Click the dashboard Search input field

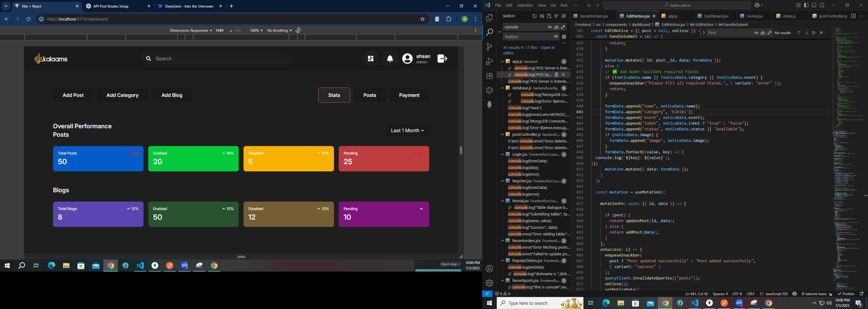(216, 59)
